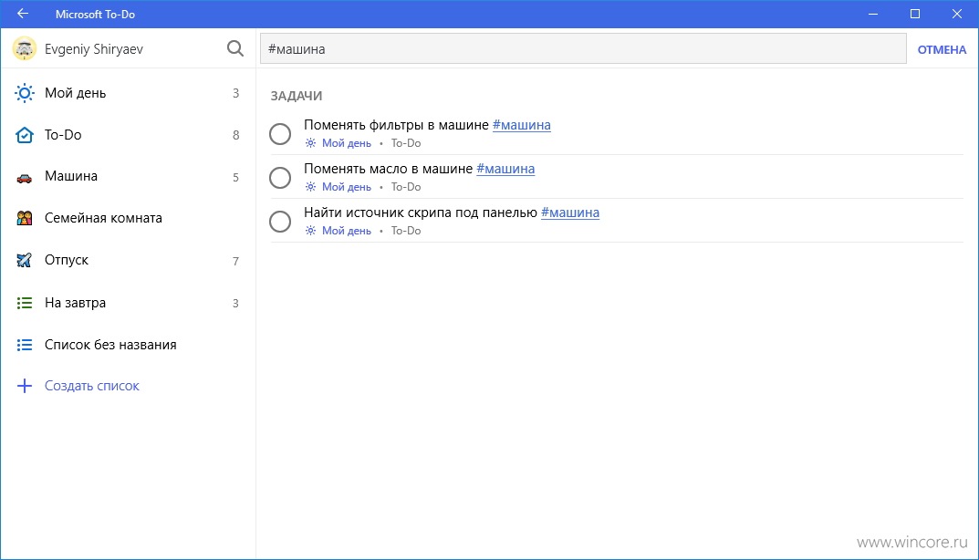Open search with the magnifier icon
The height and width of the screenshot is (560, 979).
(x=234, y=48)
